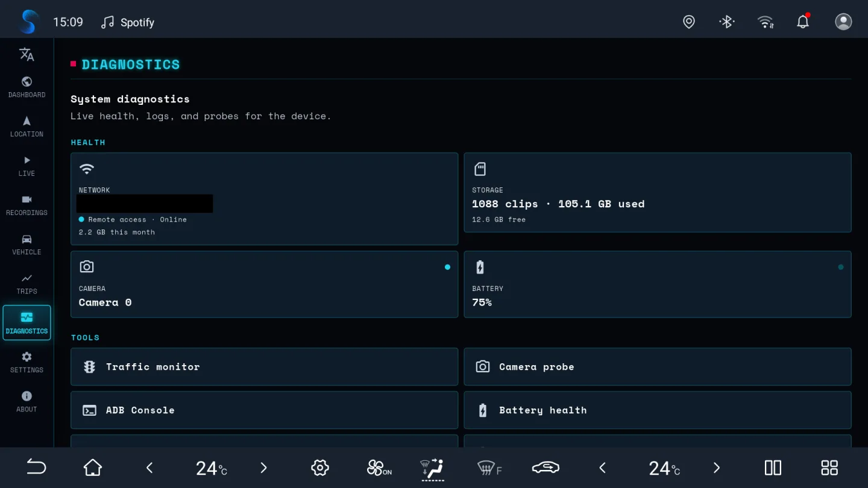Open notifications bell
The image size is (868, 488).
[x=803, y=22]
